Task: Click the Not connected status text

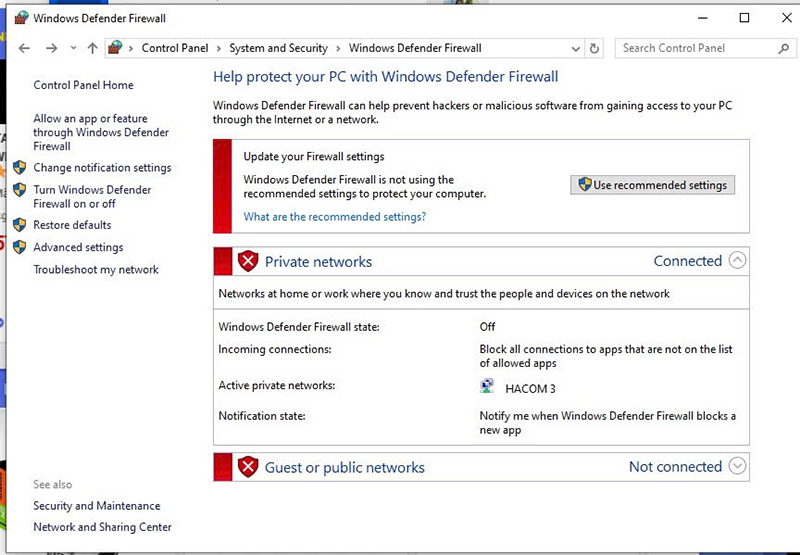Action: click(x=676, y=467)
